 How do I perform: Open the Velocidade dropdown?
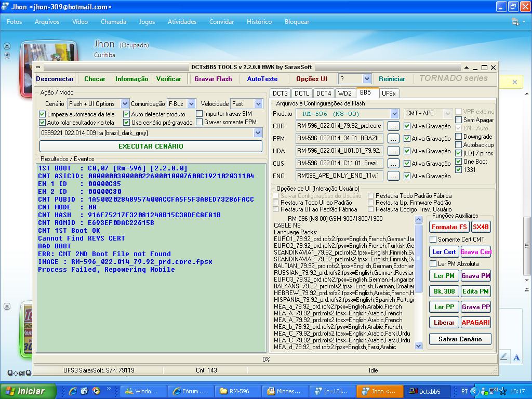[x=259, y=104]
